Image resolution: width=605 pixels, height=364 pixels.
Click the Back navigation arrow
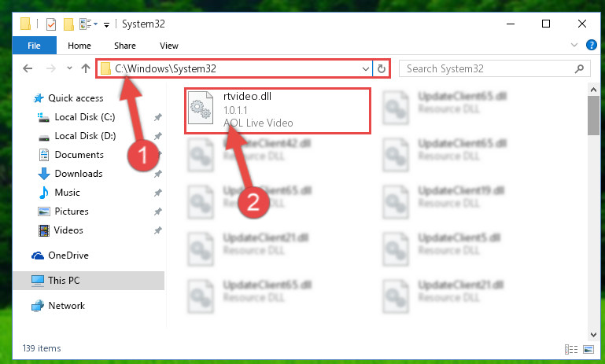point(28,68)
